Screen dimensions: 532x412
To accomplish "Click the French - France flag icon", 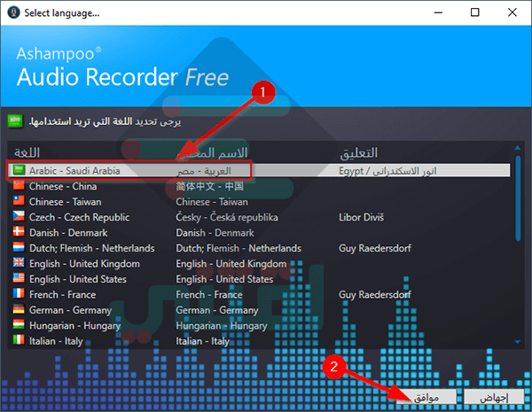I will (19, 293).
